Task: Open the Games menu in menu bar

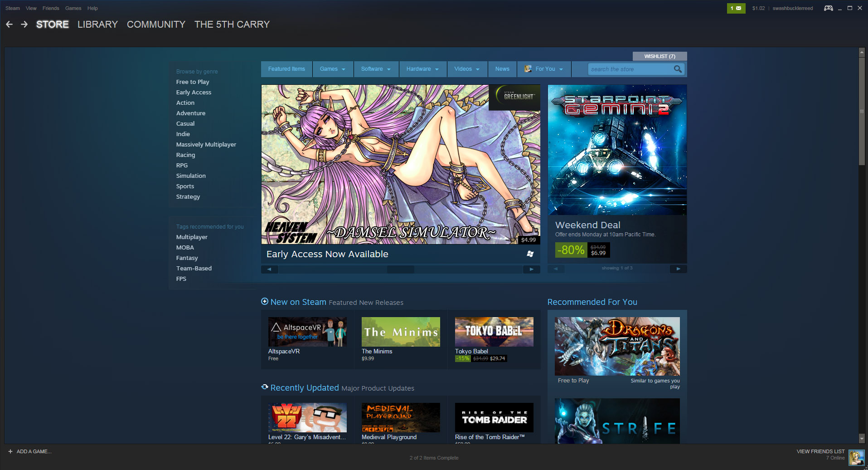Action: (x=73, y=8)
